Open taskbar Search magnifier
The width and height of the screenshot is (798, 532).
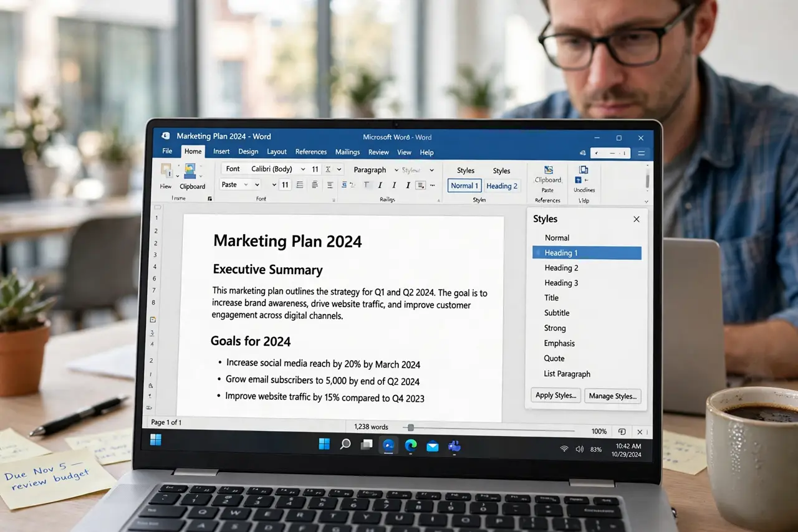tap(345, 444)
